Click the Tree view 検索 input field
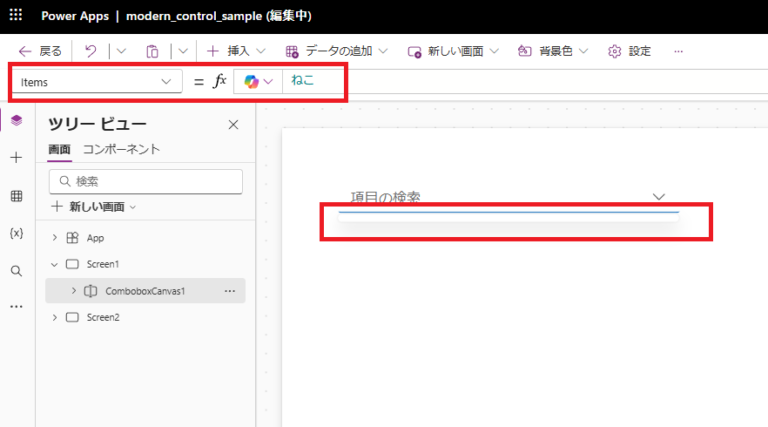This screenshot has width=768, height=427. 152,181
